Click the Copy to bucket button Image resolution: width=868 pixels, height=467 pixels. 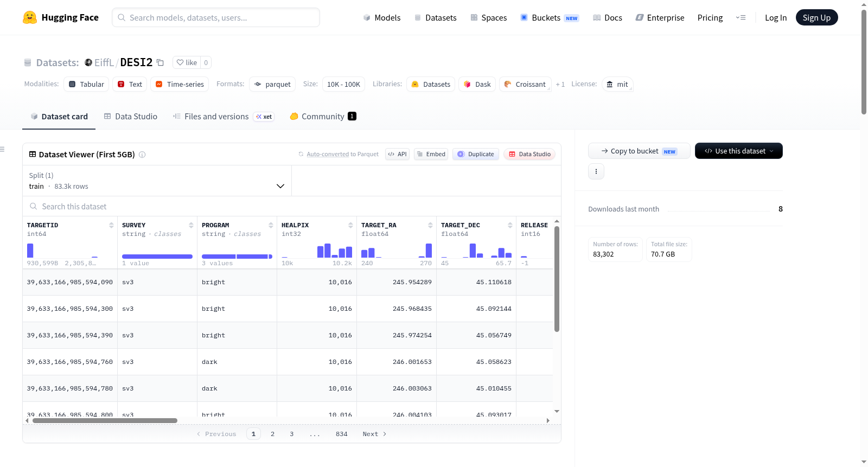pyautogui.click(x=639, y=151)
